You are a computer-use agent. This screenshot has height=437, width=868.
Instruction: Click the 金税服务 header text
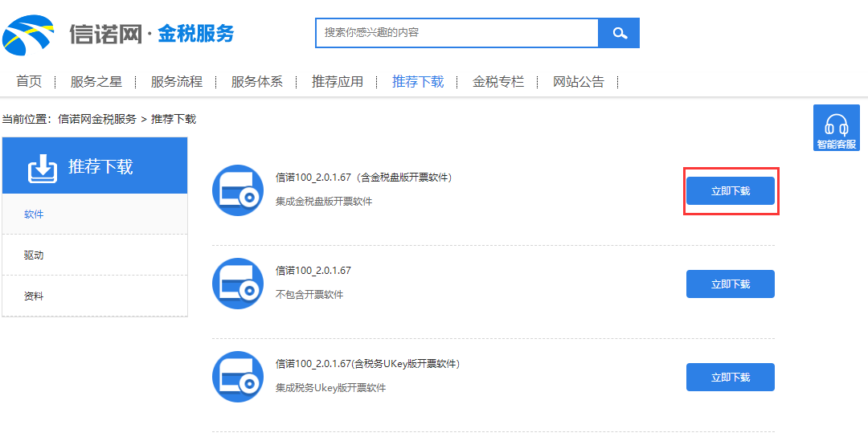click(196, 34)
